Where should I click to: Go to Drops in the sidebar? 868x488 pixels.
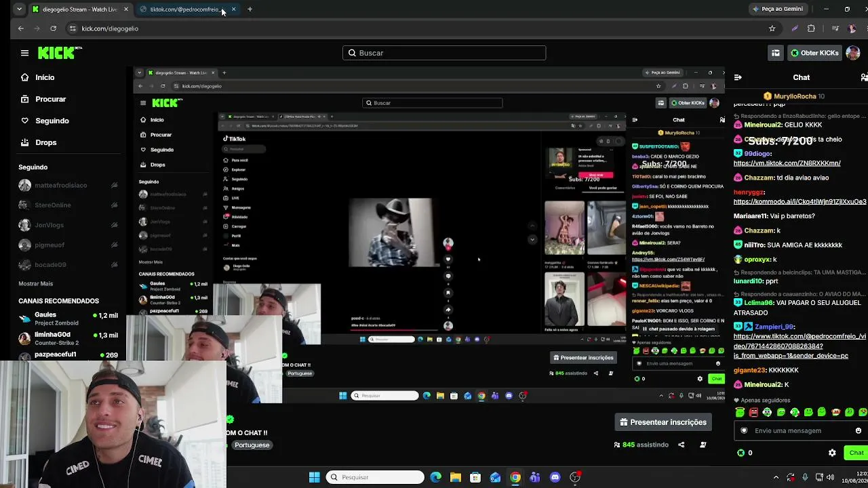(x=46, y=142)
